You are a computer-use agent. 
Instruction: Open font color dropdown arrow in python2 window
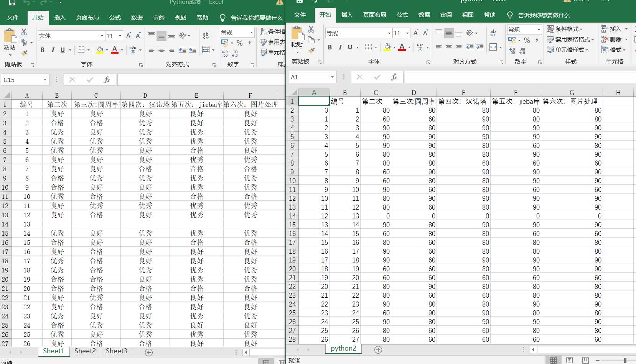pyautogui.click(x=409, y=48)
